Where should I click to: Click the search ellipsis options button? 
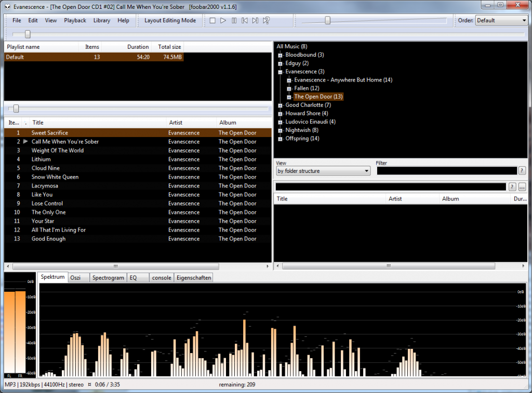coord(522,186)
